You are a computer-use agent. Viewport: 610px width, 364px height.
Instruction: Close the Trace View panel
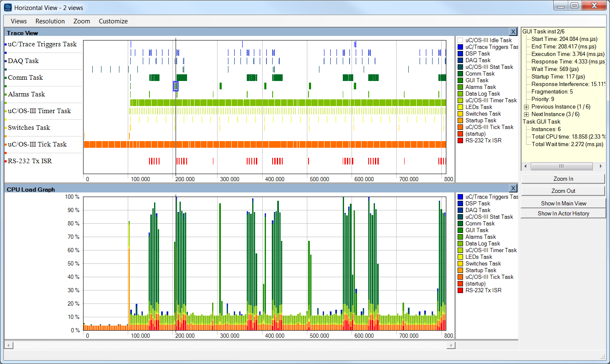513,32
